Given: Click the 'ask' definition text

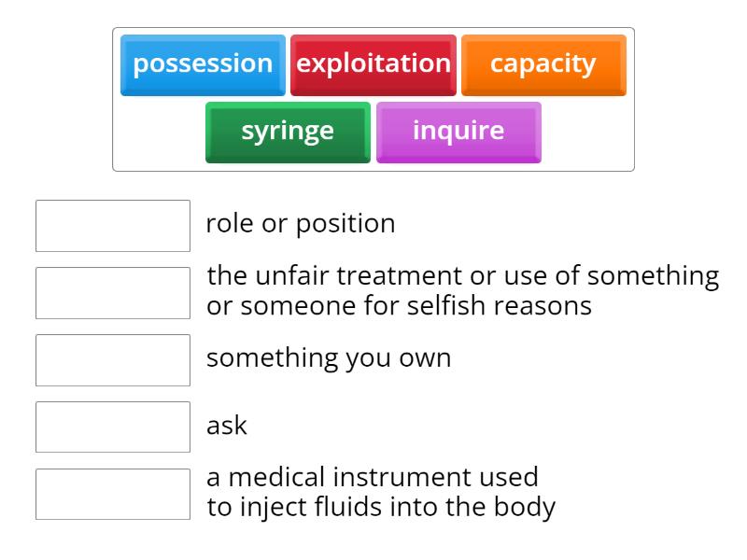Looking at the screenshot, I should 227,426.
